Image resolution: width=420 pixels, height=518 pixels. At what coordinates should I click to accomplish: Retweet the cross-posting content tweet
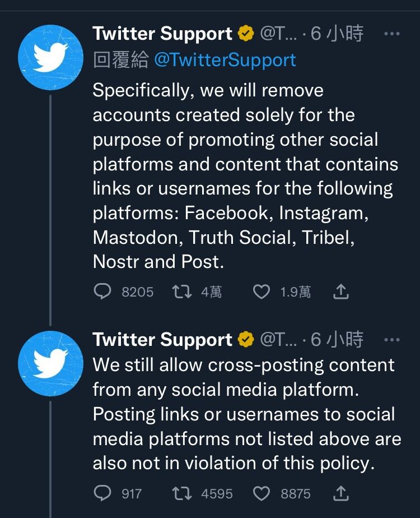(183, 493)
